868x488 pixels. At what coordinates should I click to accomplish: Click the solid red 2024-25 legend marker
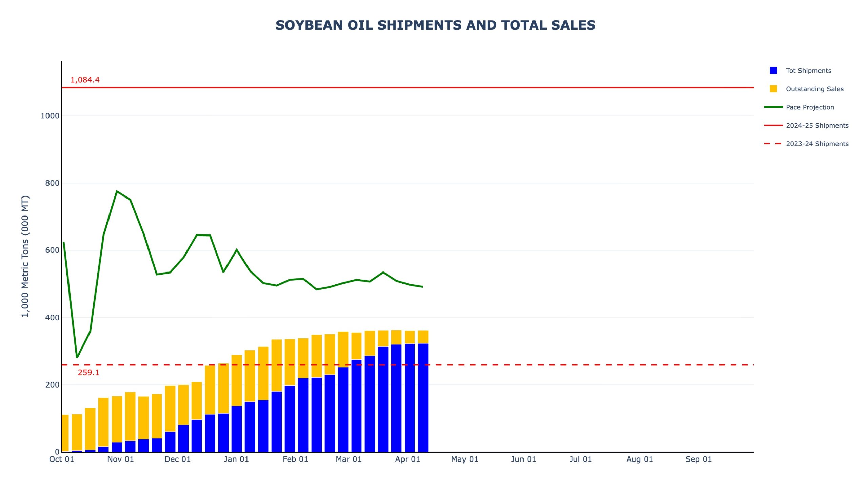(773, 126)
